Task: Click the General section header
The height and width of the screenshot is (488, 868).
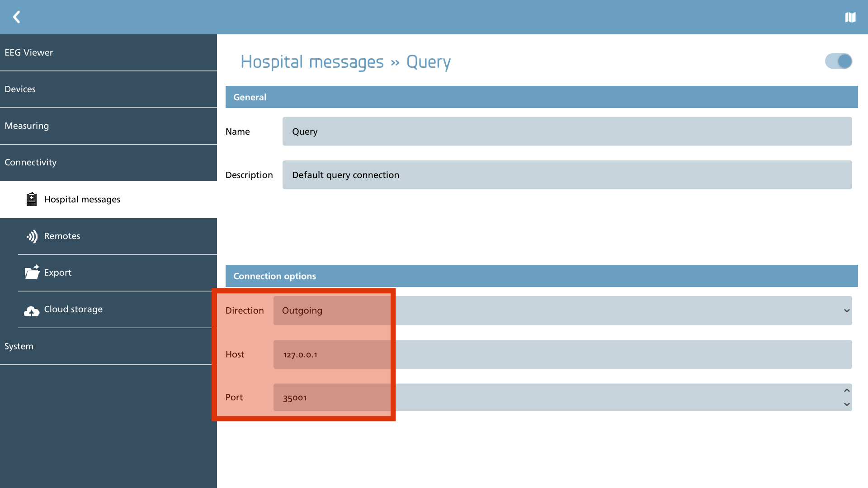Action: click(542, 97)
